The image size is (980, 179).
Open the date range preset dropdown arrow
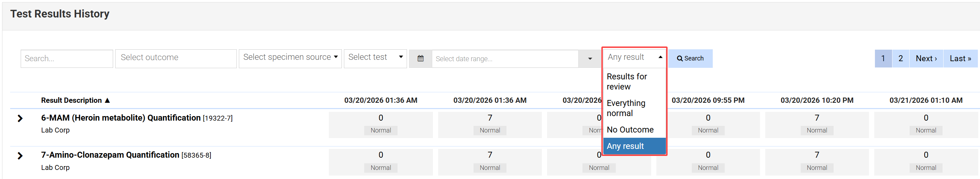coord(590,58)
